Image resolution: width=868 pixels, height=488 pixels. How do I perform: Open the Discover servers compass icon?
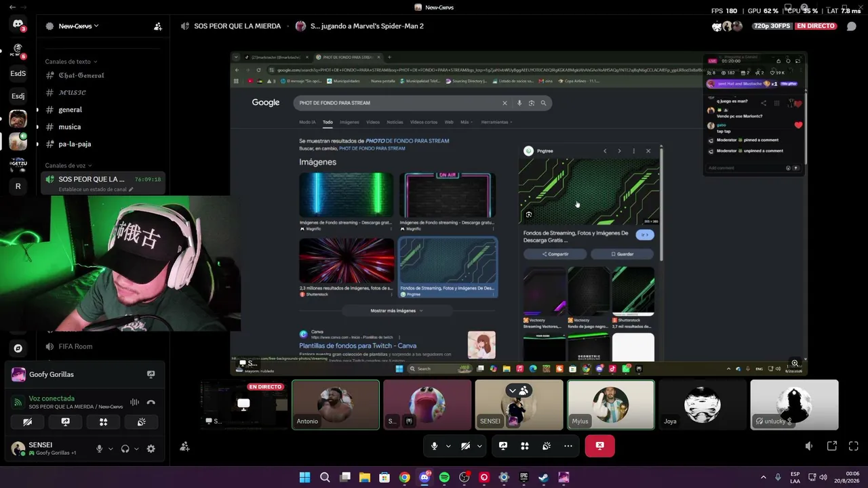(18, 348)
